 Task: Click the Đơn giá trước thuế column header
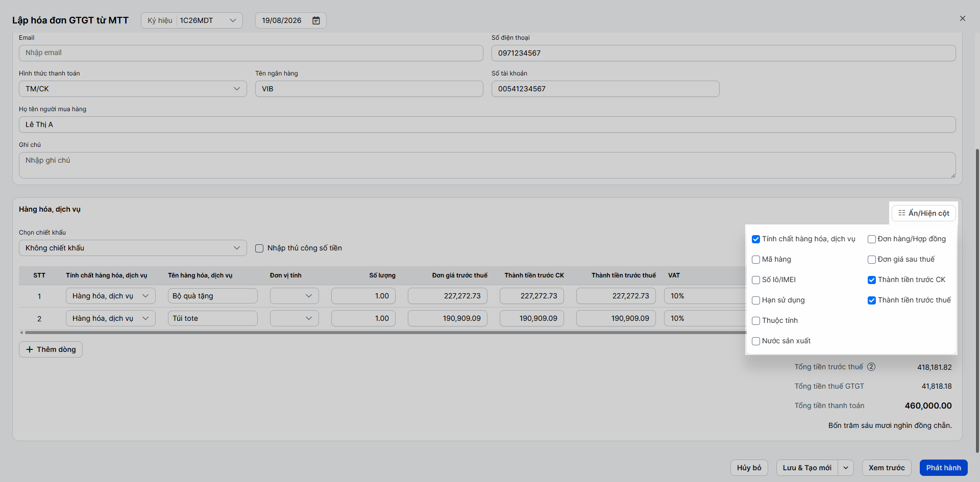460,275
